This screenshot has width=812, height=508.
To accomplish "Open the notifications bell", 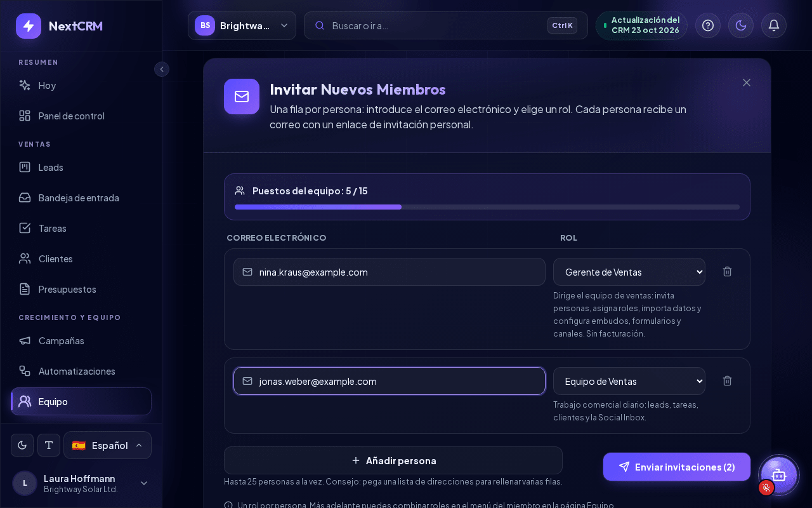I will pyautogui.click(x=774, y=25).
